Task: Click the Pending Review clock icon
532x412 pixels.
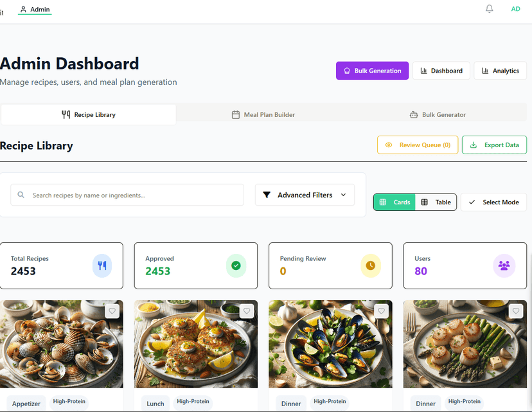Action: pos(371,265)
